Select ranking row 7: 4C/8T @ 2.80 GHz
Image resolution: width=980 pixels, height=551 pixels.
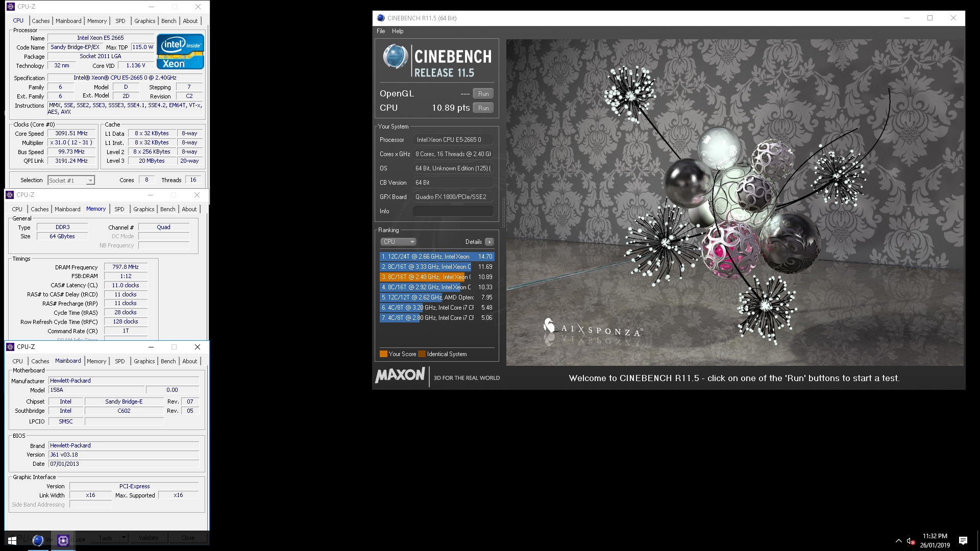coord(437,318)
